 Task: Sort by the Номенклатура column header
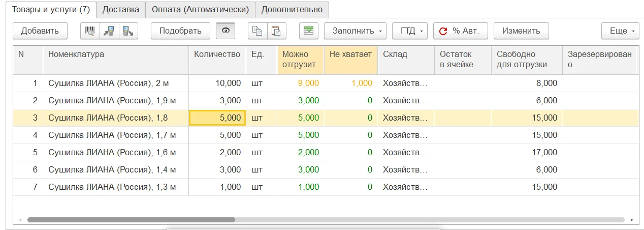click(x=116, y=60)
